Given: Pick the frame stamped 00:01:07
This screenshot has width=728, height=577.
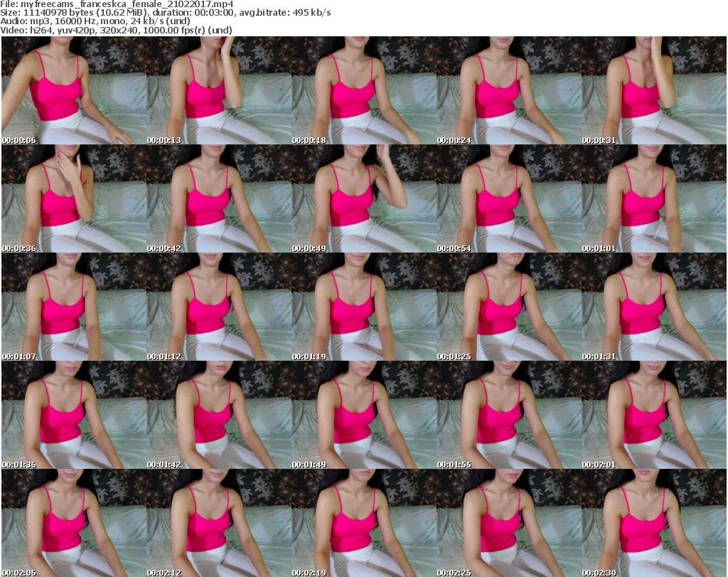Looking at the screenshot, I should click(x=74, y=307).
